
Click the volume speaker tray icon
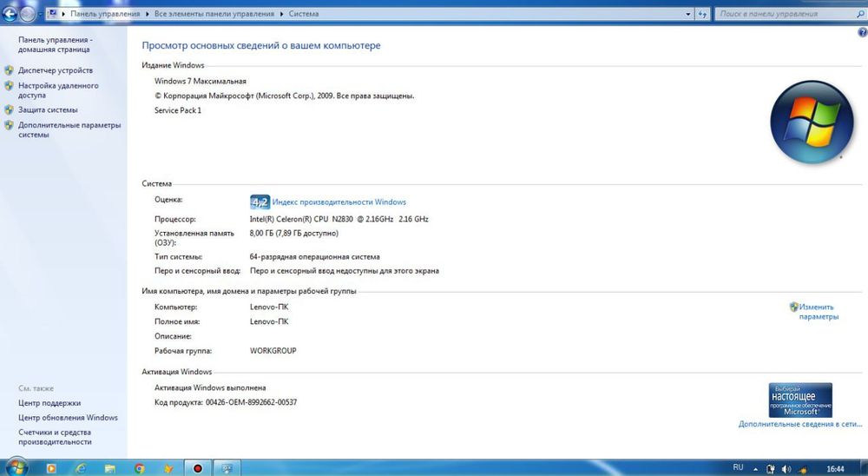click(x=786, y=469)
